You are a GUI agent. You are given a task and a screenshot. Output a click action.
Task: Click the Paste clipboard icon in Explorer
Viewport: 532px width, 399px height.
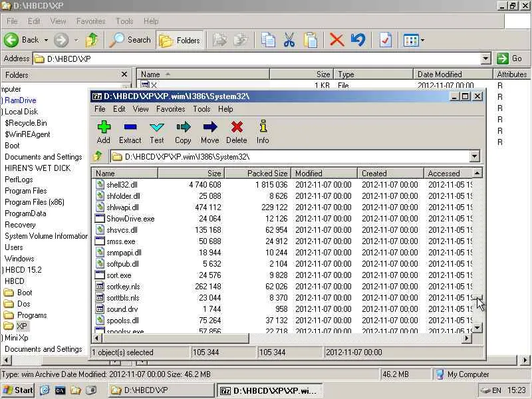click(311, 40)
